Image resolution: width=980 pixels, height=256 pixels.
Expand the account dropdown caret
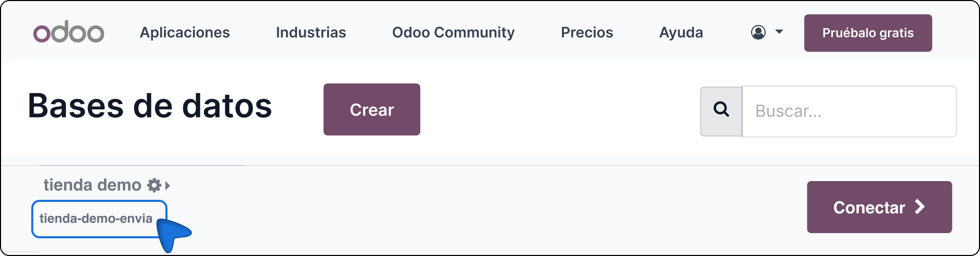click(779, 32)
